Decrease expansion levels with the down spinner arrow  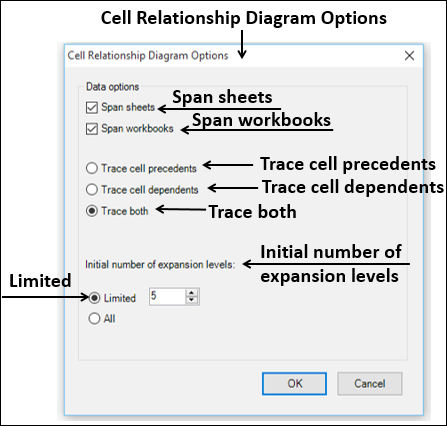tap(192, 300)
